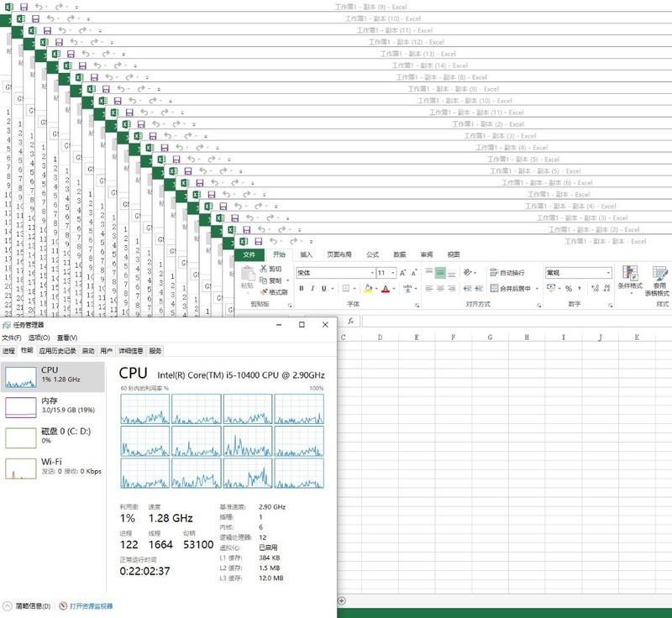Open the 详细信息 tab in Task Manager
This screenshot has width=672, height=618.
129,350
